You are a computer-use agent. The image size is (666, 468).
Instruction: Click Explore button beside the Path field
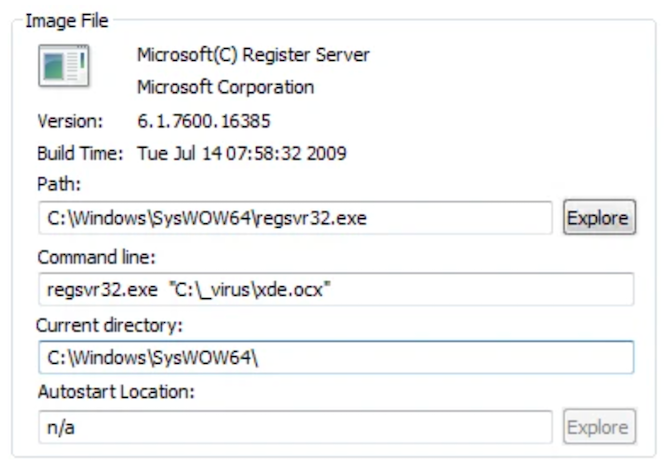599,218
